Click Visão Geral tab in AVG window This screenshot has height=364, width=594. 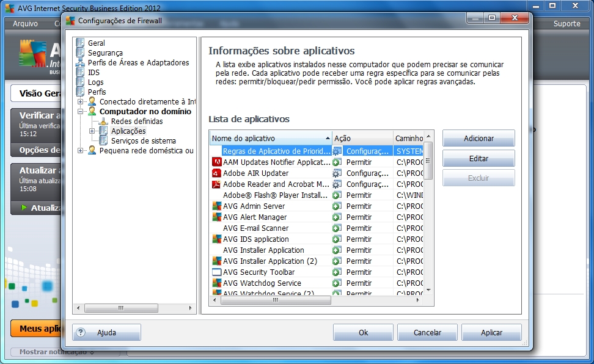point(37,93)
